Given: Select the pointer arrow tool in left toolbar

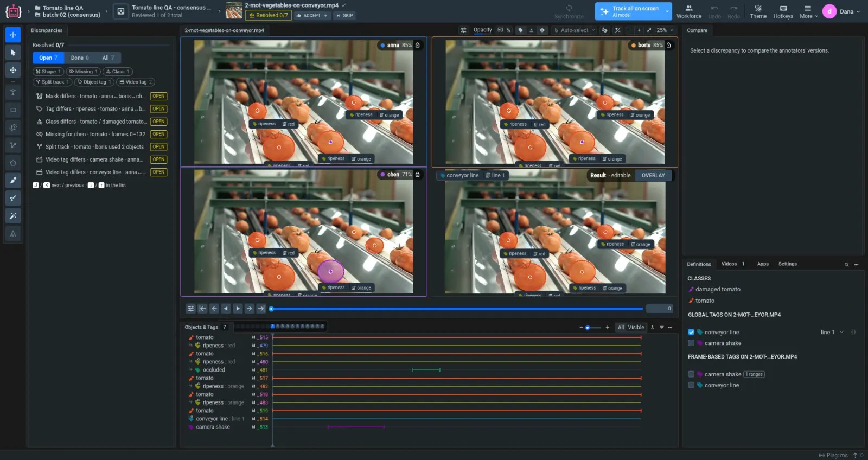Looking at the screenshot, I should tap(13, 53).
